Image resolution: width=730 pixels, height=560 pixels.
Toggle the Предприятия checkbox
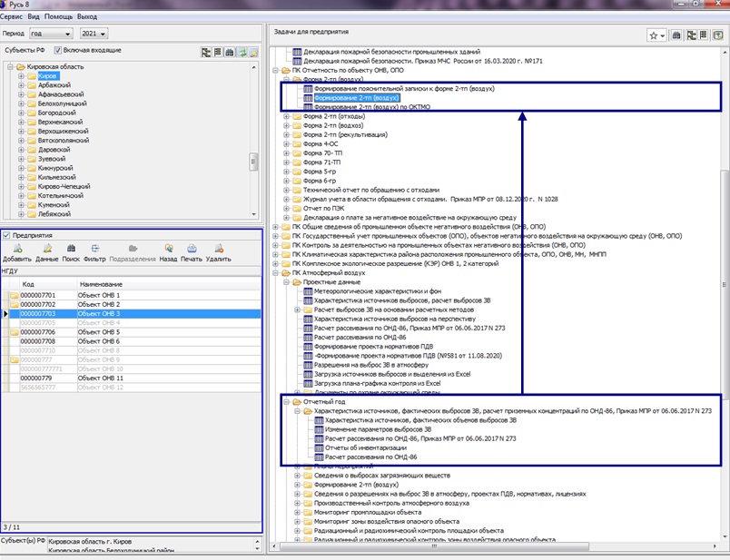coord(7,235)
